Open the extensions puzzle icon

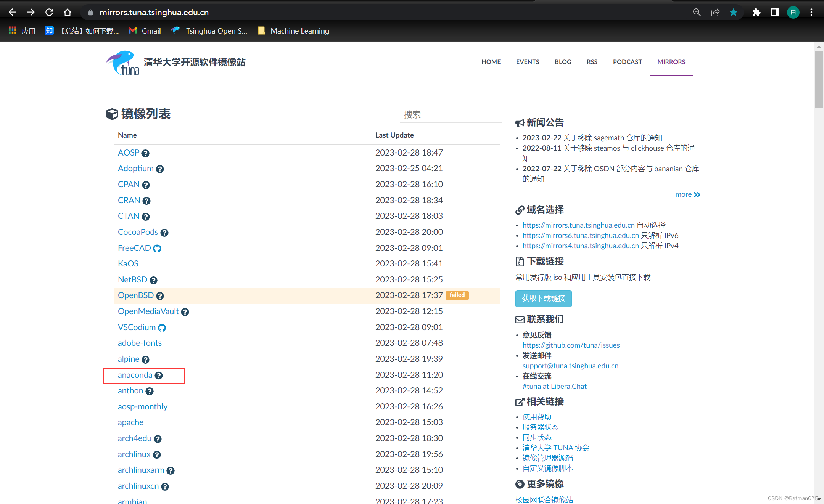(x=756, y=12)
